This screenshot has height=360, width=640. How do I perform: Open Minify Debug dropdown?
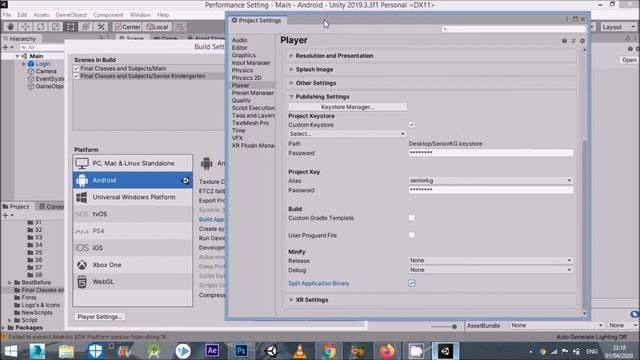tap(491, 270)
